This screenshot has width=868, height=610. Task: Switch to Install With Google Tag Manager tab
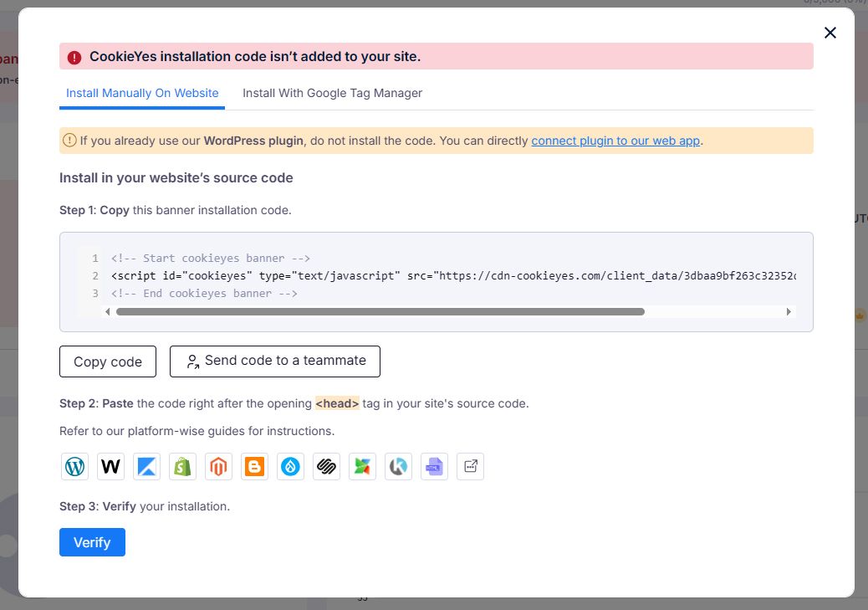pyautogui.click(x=332, y=93)
